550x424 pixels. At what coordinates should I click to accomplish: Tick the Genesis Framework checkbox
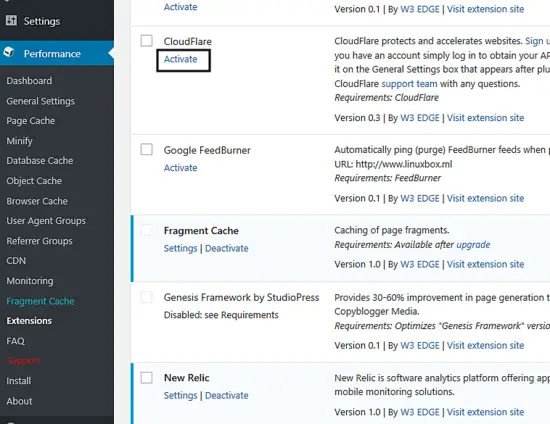[x=147, y=297]
